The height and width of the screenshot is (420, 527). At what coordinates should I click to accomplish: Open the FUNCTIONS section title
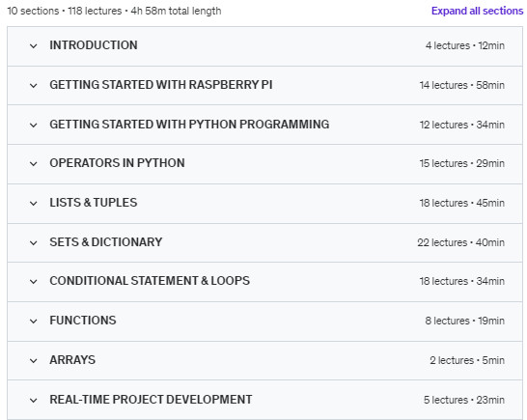(83, 321)
